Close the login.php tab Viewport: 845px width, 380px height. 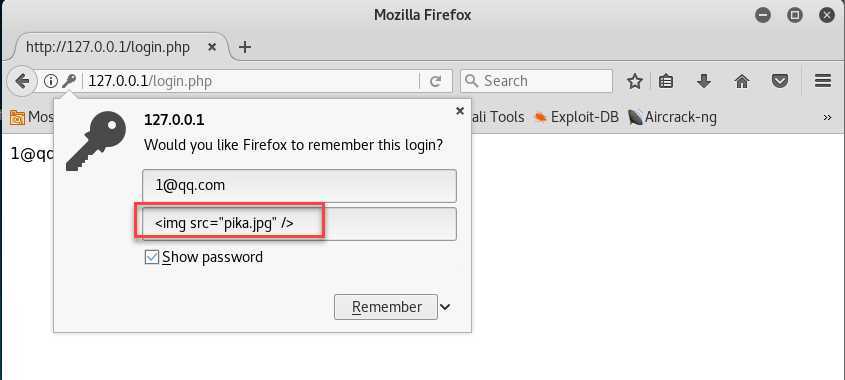tap(212, 47)
